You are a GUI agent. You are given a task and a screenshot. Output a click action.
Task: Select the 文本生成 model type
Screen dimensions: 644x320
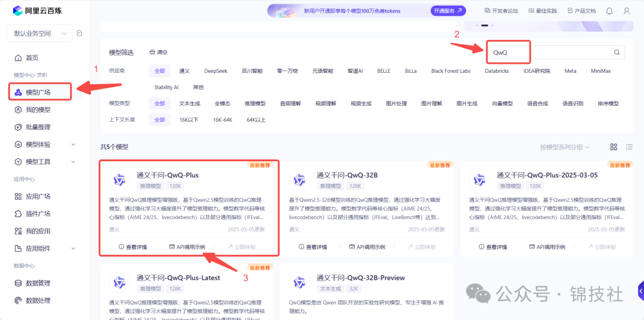pos(190,104)
